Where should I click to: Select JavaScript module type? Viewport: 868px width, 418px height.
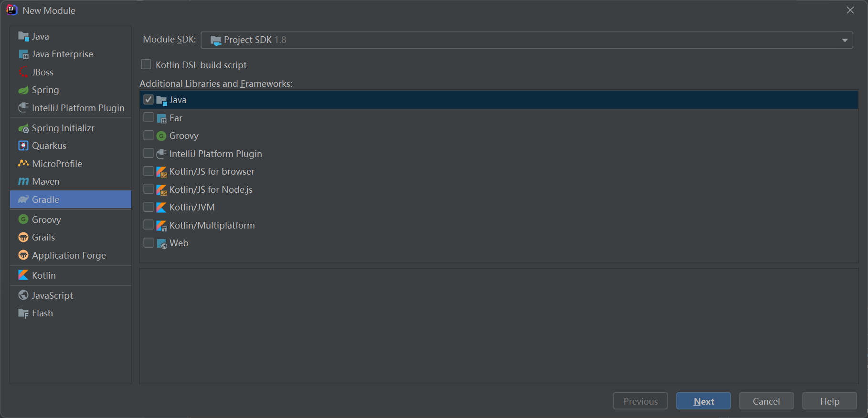coord(71,295)
